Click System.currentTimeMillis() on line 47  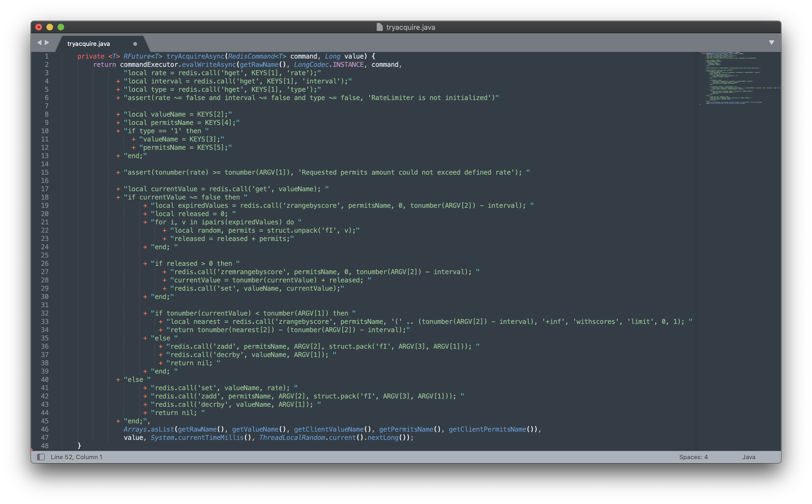coord(201,438)
